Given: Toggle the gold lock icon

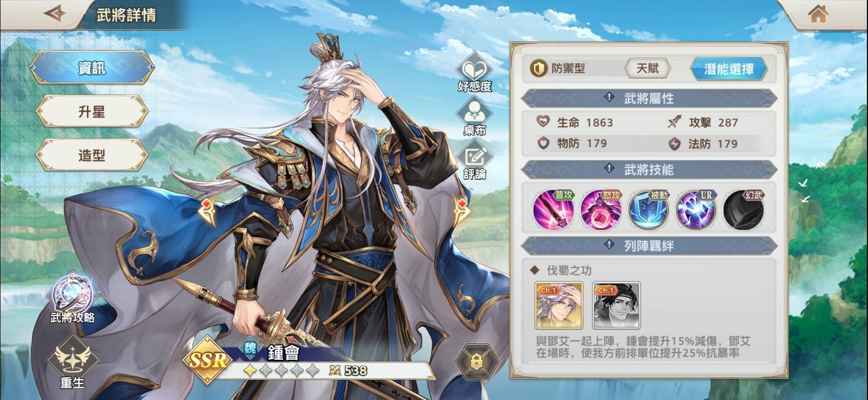Looking at the screenshot, I should [477, 362].
